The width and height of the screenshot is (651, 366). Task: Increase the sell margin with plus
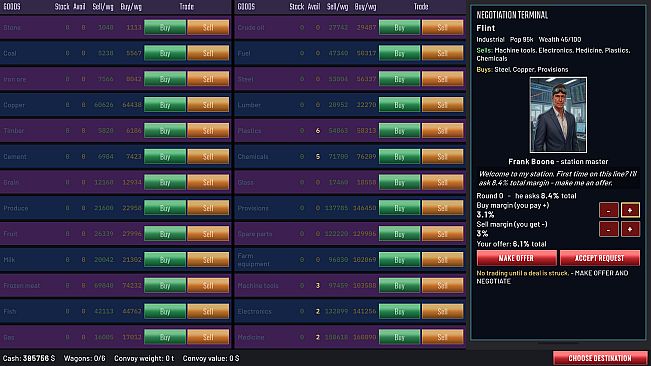click(630, 229)
